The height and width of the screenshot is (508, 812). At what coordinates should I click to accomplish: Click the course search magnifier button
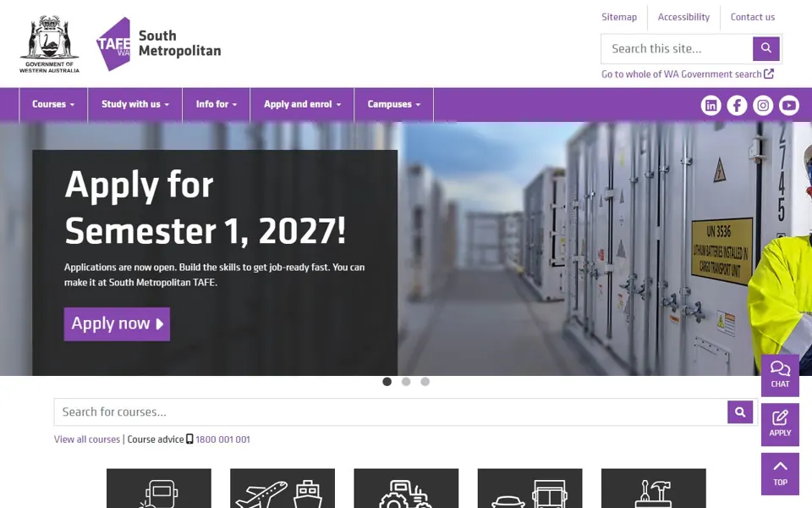[740, 412]
